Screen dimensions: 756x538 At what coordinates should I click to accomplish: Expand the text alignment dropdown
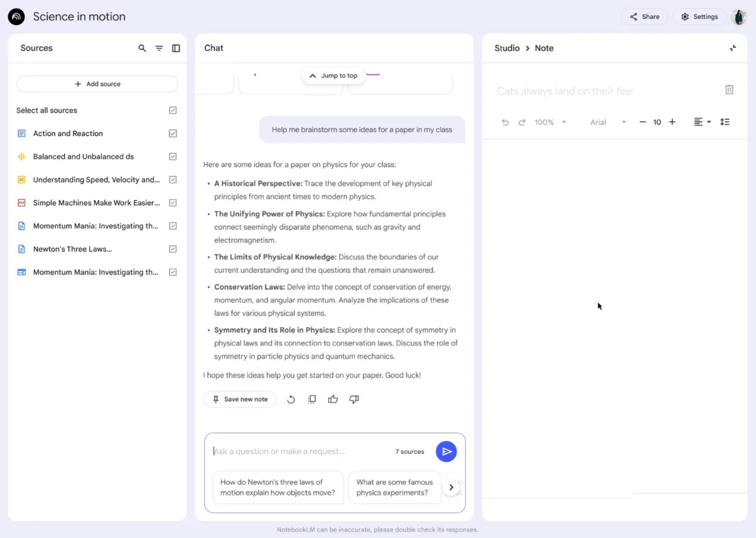coord(709,122)
